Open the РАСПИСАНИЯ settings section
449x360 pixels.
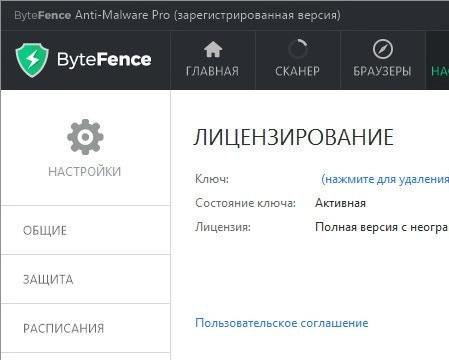point(85,328)
